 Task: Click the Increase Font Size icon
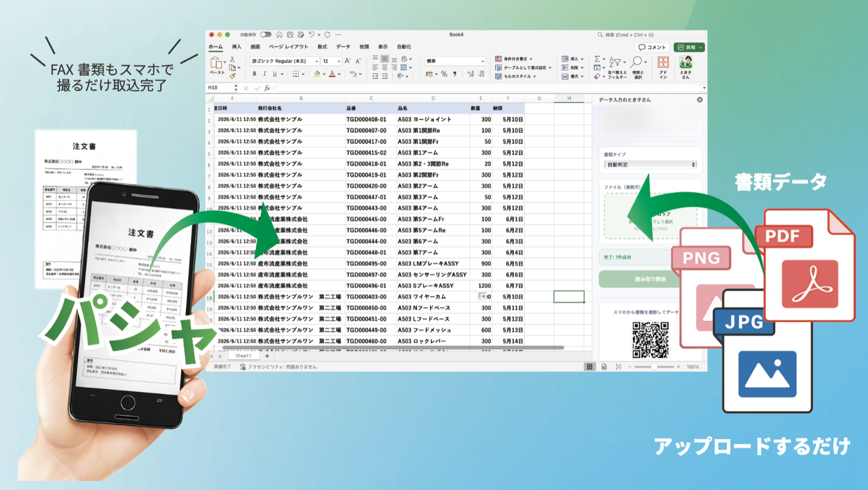tap(348, 61)
